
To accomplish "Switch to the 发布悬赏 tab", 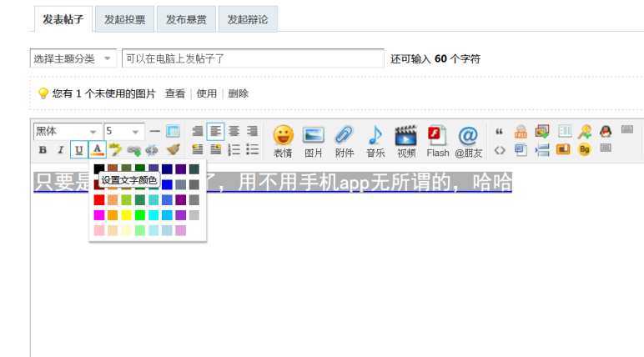I will coord(185,19).
